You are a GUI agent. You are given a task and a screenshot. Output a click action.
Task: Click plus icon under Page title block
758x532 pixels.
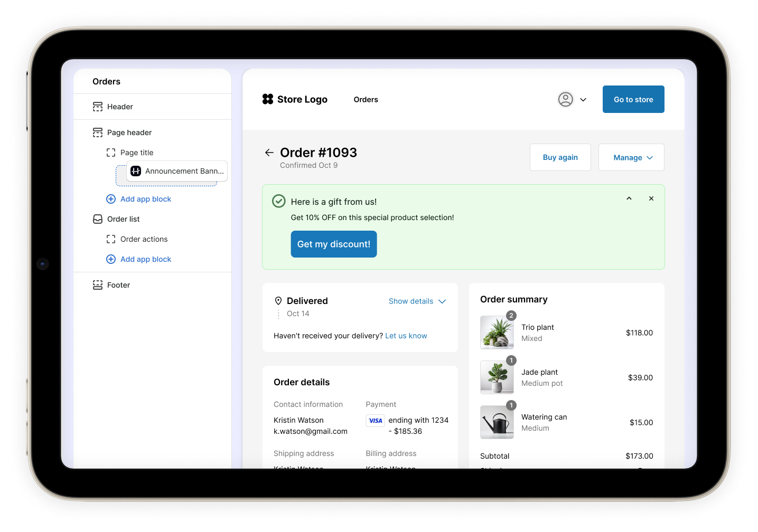pyautogui.click(x=111, y=199)
